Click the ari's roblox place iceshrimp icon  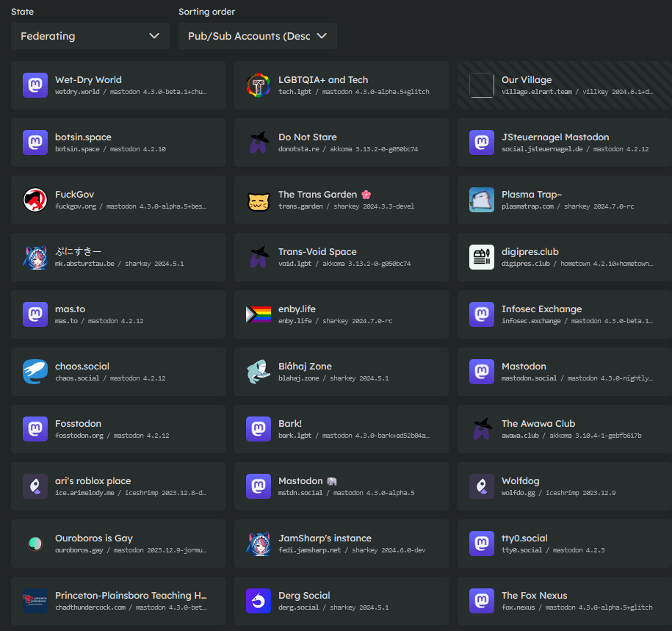35,486
